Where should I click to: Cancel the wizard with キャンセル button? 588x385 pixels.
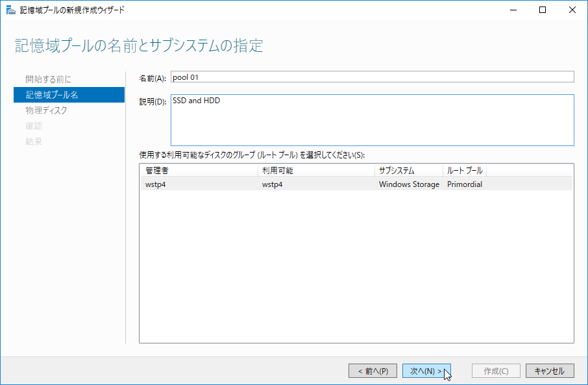click(550, 371)
